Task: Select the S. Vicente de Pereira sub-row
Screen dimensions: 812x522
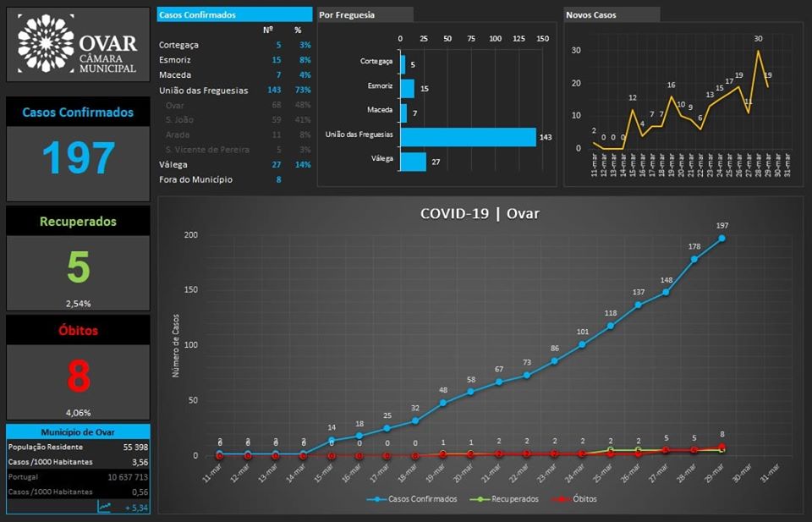Action: click(x=234, y=150)
